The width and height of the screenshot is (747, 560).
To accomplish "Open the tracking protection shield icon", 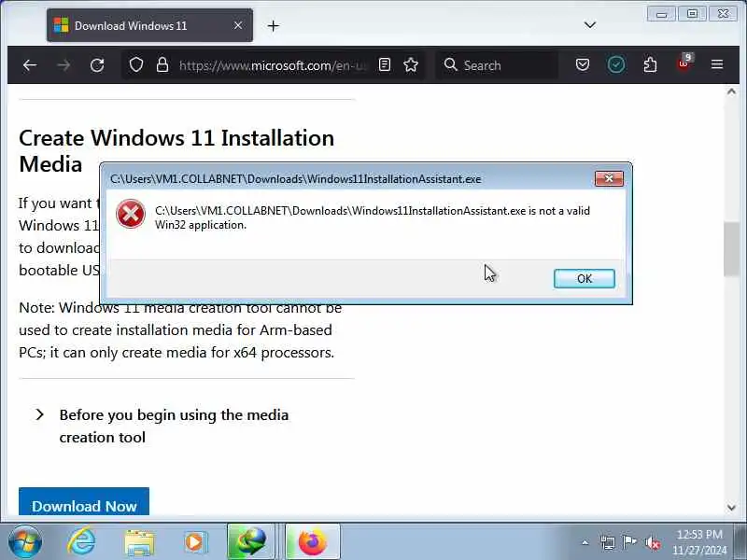I will pos(136,64).
